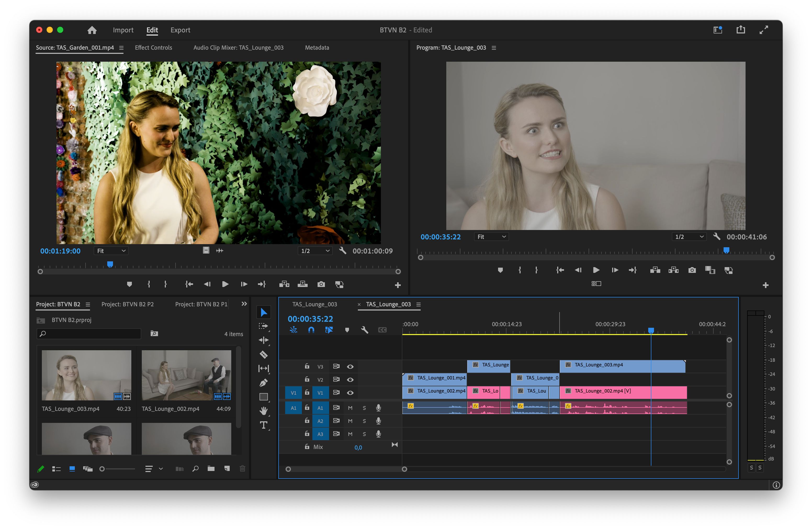
Task: Open timeline display settings wrench
Action: (x=364, y=330)
